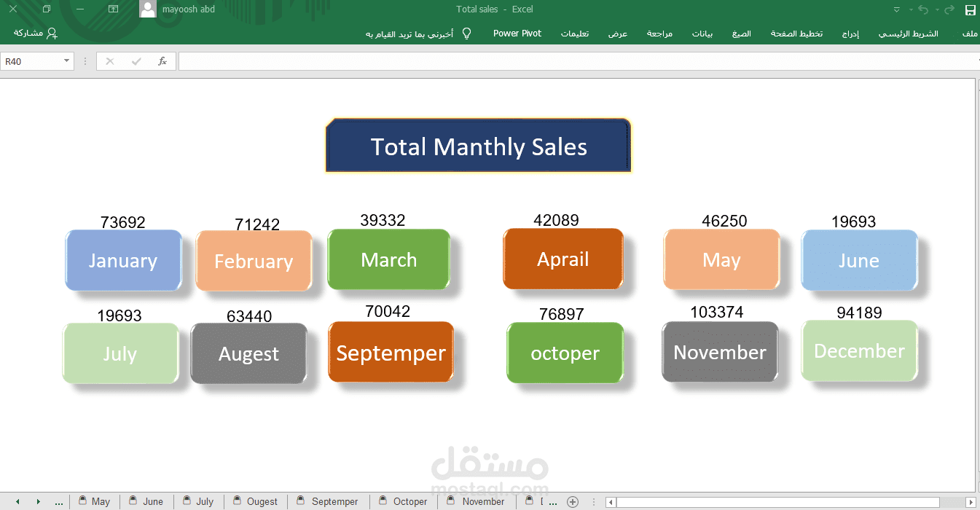This screenshot has height=510, width=980.
Task: Switch to the May sheet tab
Action: click(x=95, y=501)
